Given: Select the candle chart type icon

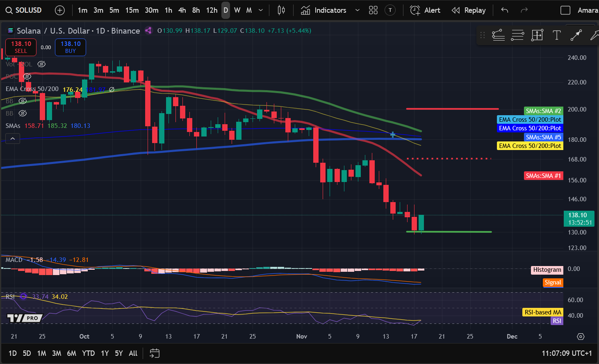Looking at the screenshot, I should [280, 10].
